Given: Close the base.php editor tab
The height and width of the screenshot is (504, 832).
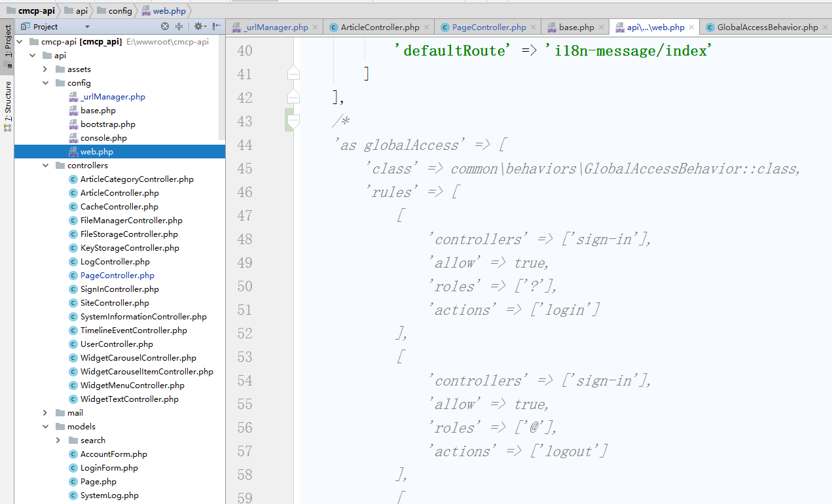Looking at the screenshot, I should [601, 27].
